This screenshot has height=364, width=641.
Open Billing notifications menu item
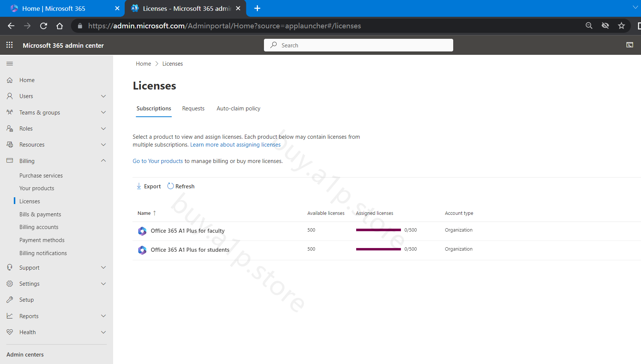click(43, 253)
